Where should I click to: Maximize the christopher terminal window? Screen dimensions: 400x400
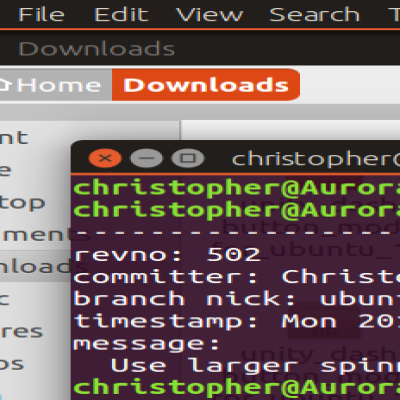pos(188,158)
